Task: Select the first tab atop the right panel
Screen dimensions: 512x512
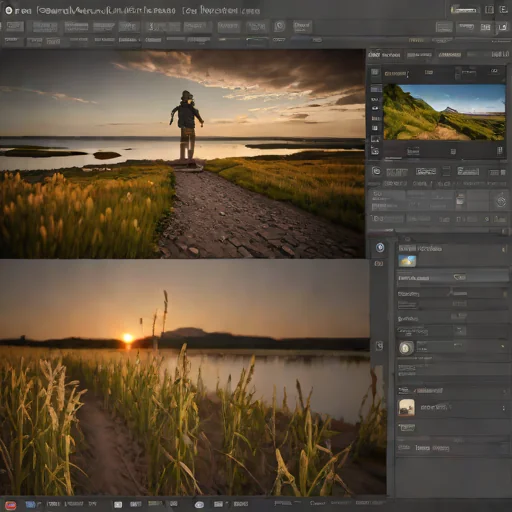Action: [x=384, y=54]
